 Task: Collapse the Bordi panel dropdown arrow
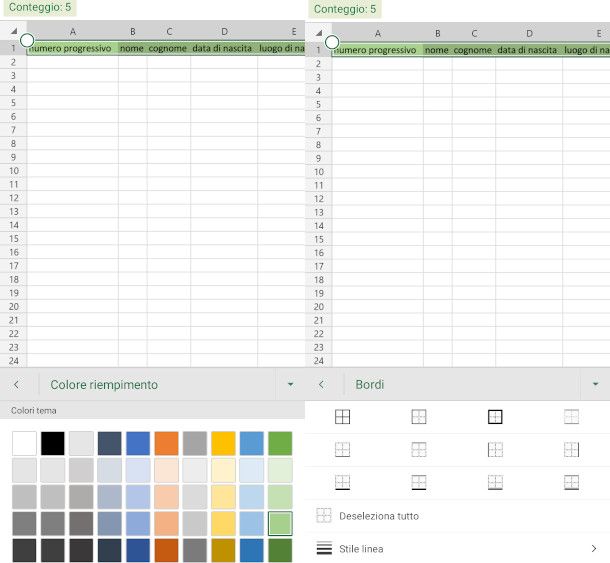tap(595, 384)
